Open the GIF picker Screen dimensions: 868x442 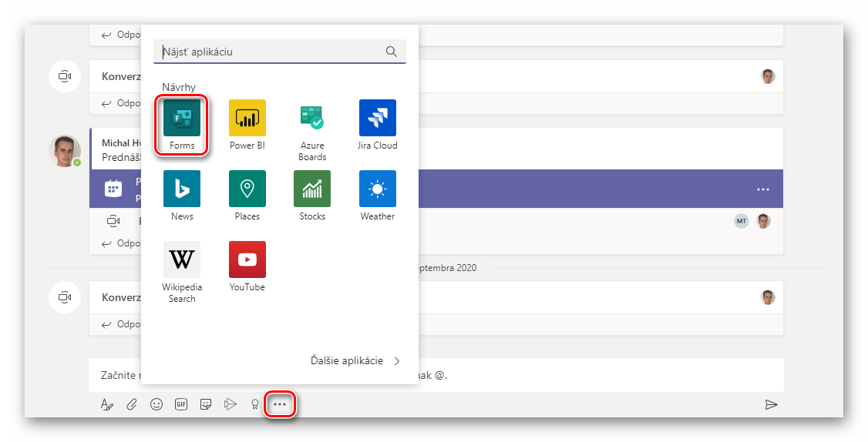point(181,404)
